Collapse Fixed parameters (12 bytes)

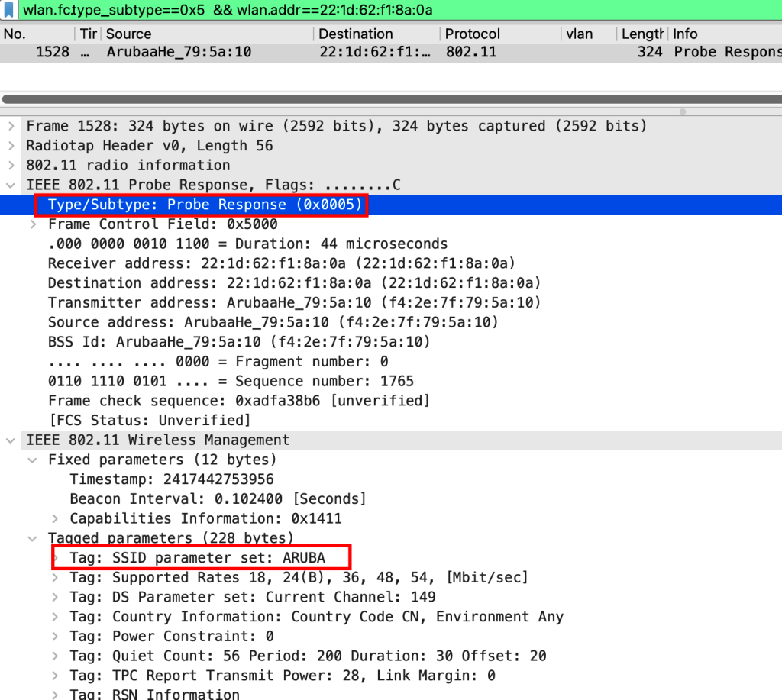pos(33,460)
